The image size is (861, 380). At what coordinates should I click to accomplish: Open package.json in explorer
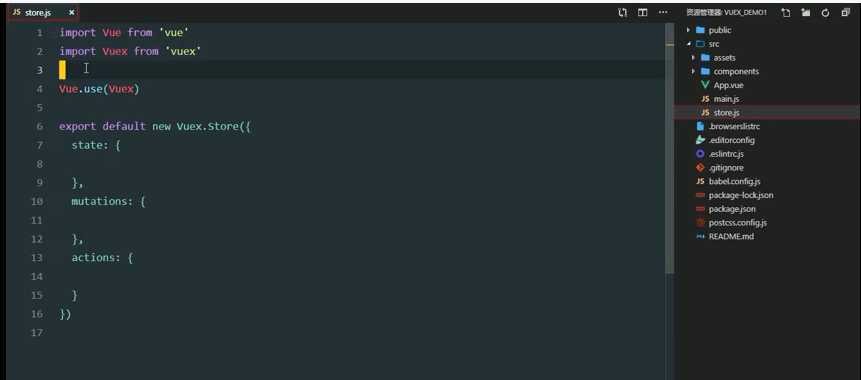(x=731, y=209)
